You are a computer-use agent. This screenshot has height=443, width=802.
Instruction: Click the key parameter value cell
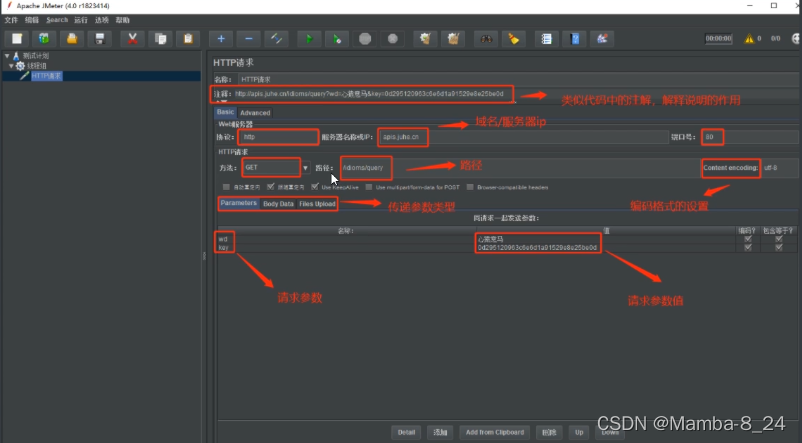[x=606, y=248]
